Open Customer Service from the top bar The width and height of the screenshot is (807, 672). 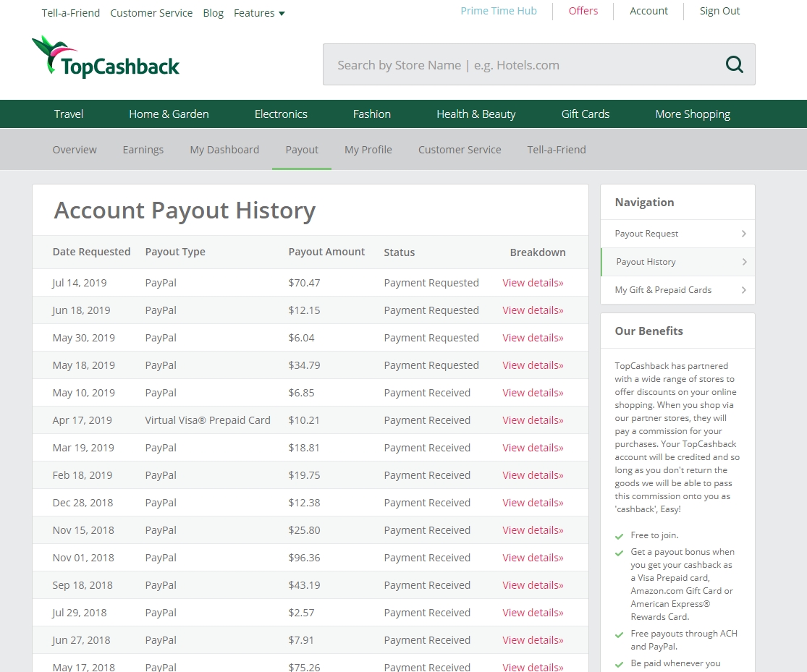[151, 12]
